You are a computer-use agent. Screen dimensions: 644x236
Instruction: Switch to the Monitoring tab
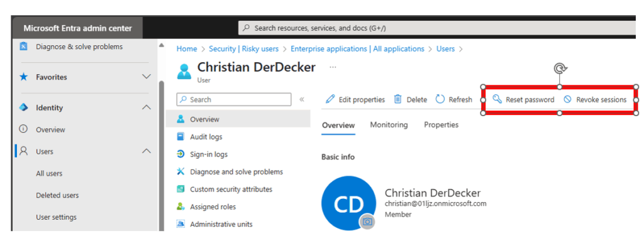coord(389,124)
